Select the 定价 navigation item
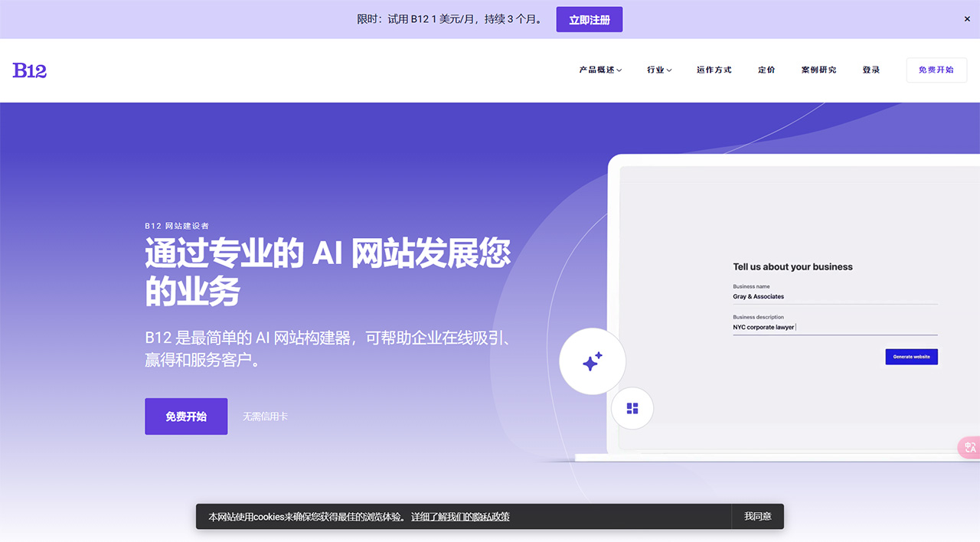 (x=766, y=70)
